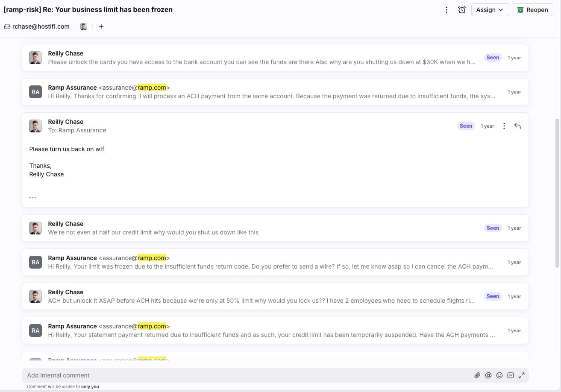Viewport: 561px width, 392px height.
Task: Open the conversation more-options kebab menu
Action: (x=446, y=10)
